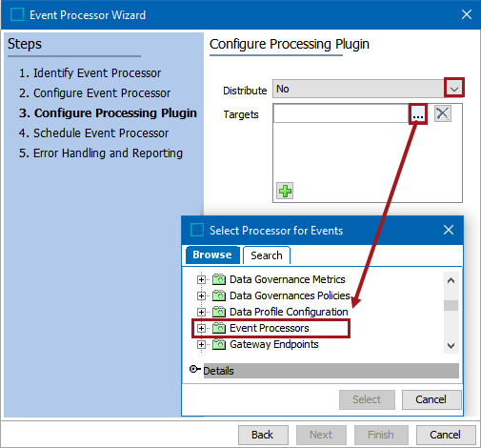Viewport: 481px width, 448px height.
Task: Close the Select Processor for Events dialog
Action: [x=449, y=230]
